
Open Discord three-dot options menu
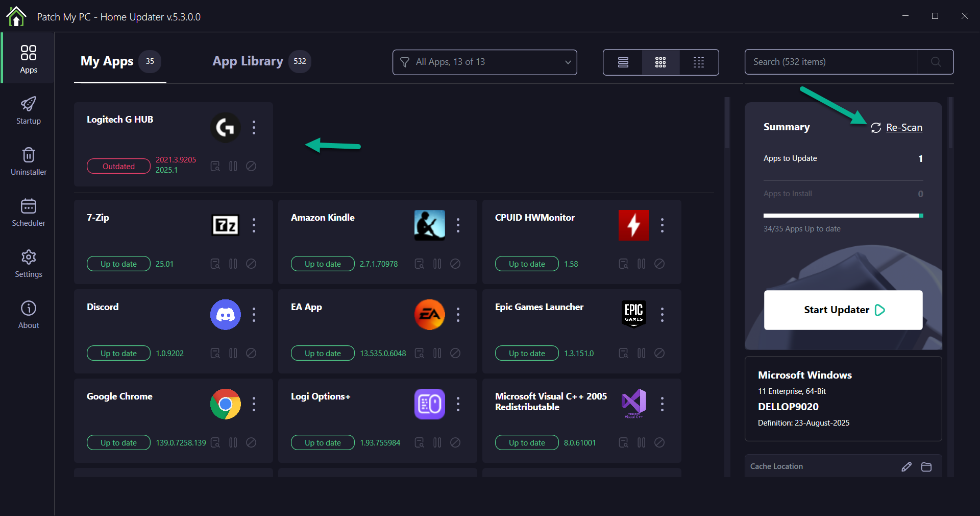click(x=254, y=315)
